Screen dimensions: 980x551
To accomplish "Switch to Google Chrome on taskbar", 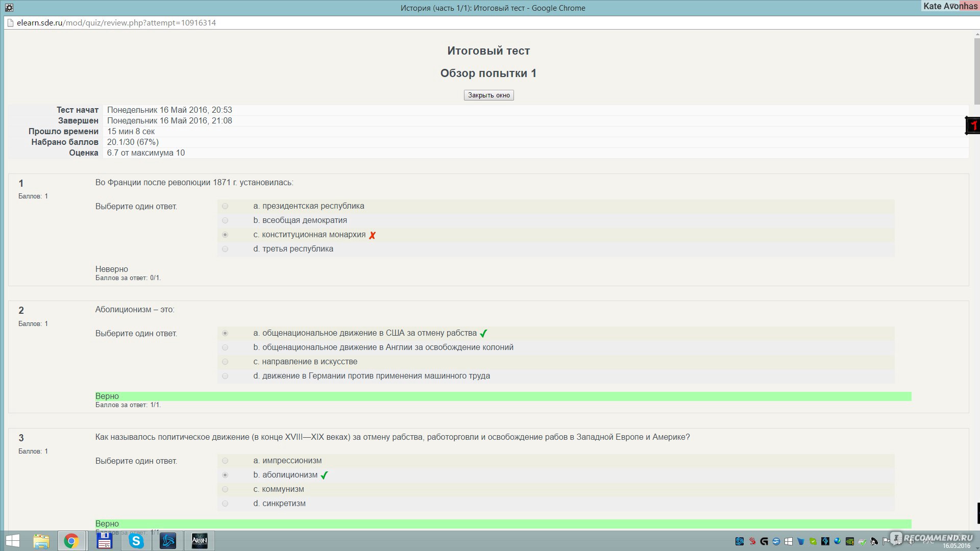I will click(71, 541).
